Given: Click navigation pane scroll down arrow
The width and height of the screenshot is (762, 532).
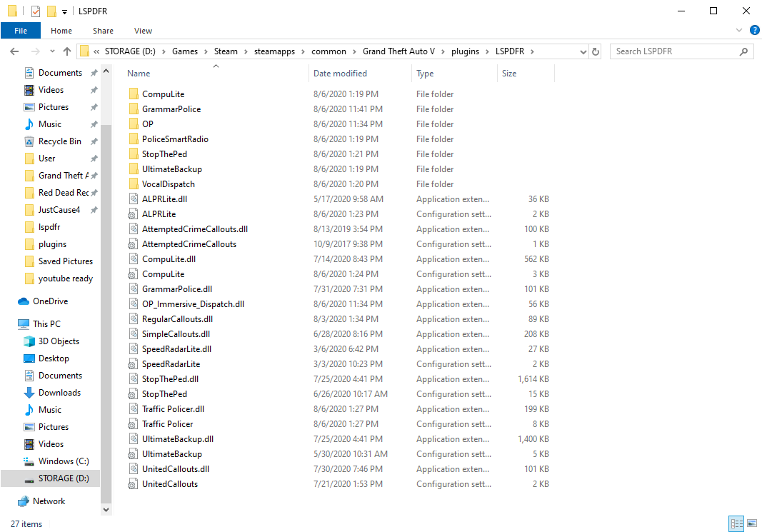Looking at the screenshot, I should pyautogui.click(x=106, y=510).
